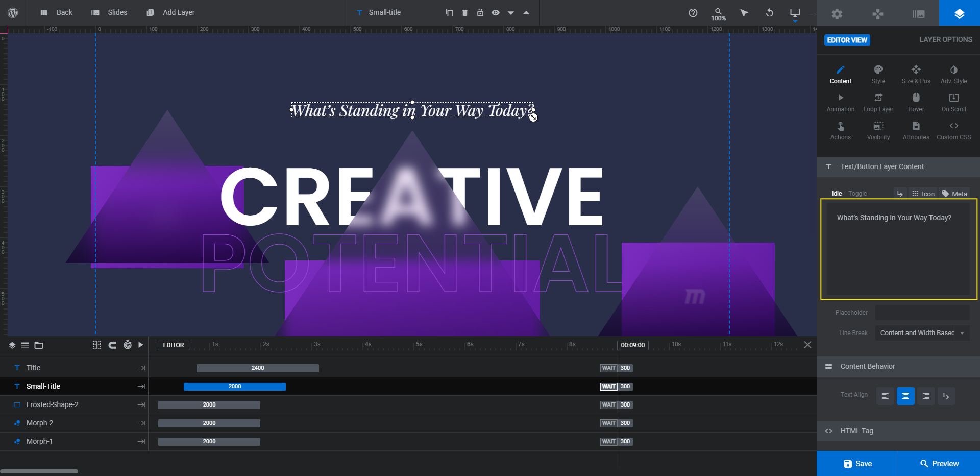Open the WordPress logo menu
Image resolution: width=980 pixels, height=476 pixels.
click(x=13, y=12)
